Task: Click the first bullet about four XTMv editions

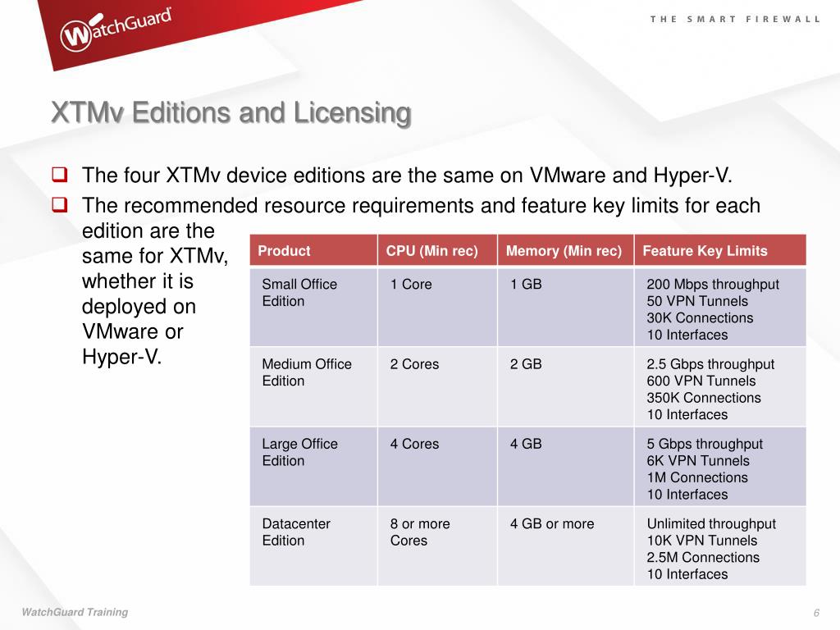Action: pyautogui.click(x=407, y=176)
